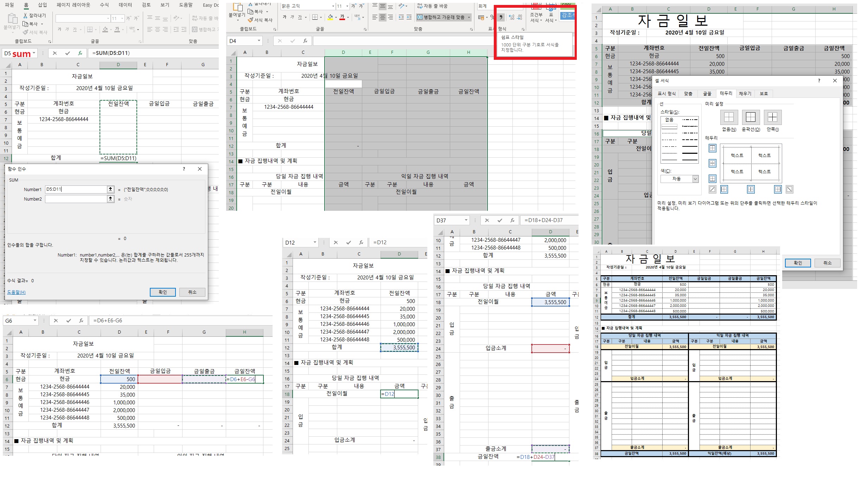Click collapse-dialog icon beside Number1 field
This screenshot has height=480, width=868.
tap(110, 189)
